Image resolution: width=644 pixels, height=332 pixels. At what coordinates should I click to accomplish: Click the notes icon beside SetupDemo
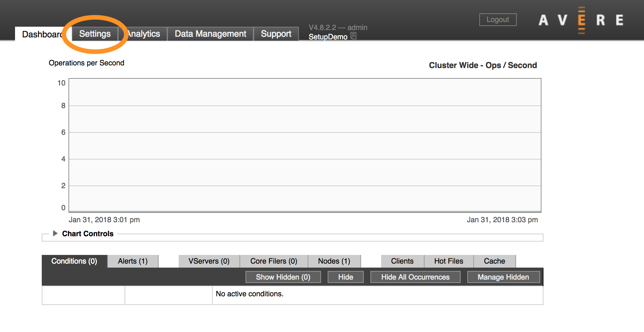(353, 36)
